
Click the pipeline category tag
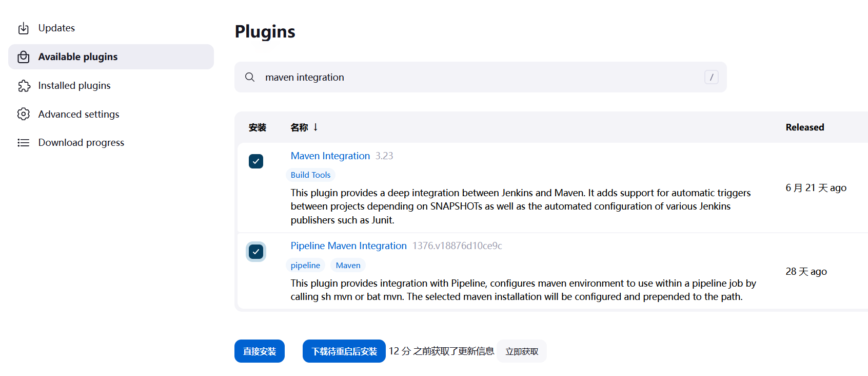click(x=305, y=266)
